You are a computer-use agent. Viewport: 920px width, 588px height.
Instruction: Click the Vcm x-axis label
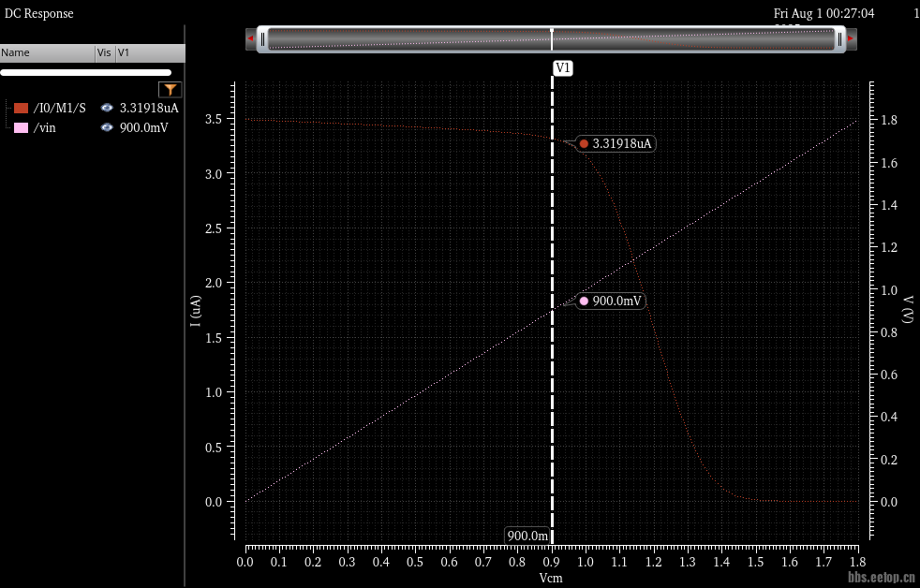[x=551, y=579]
